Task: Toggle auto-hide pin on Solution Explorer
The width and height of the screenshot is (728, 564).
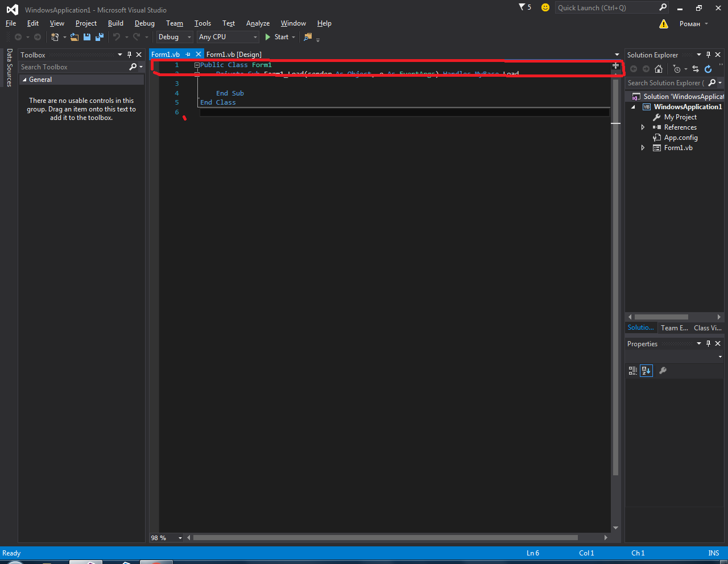Action: tap(708, 55)
